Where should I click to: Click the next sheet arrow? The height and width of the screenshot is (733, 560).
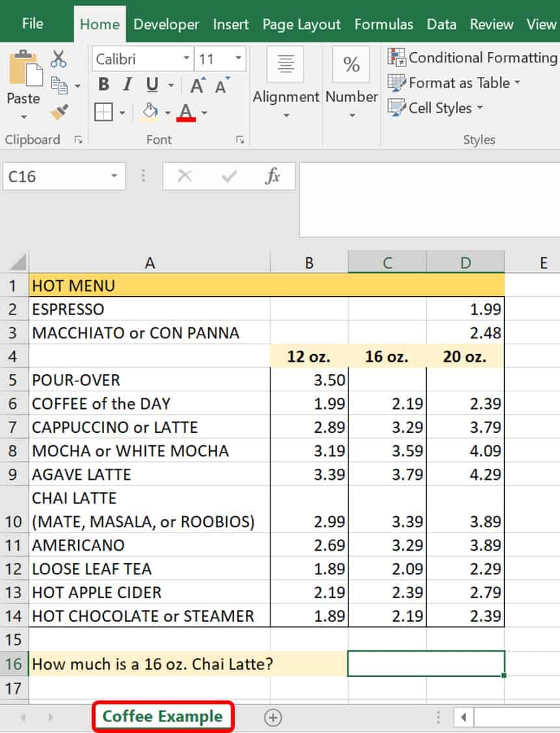pos(51,717)
